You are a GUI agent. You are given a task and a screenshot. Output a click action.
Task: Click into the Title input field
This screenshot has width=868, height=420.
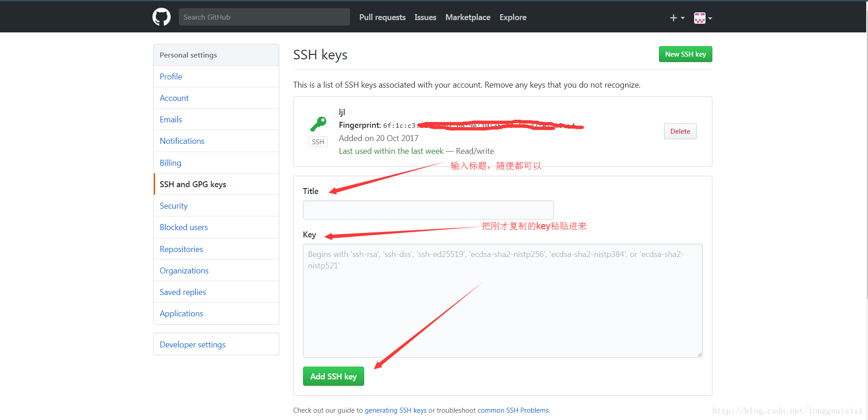(x=428, y=210)
